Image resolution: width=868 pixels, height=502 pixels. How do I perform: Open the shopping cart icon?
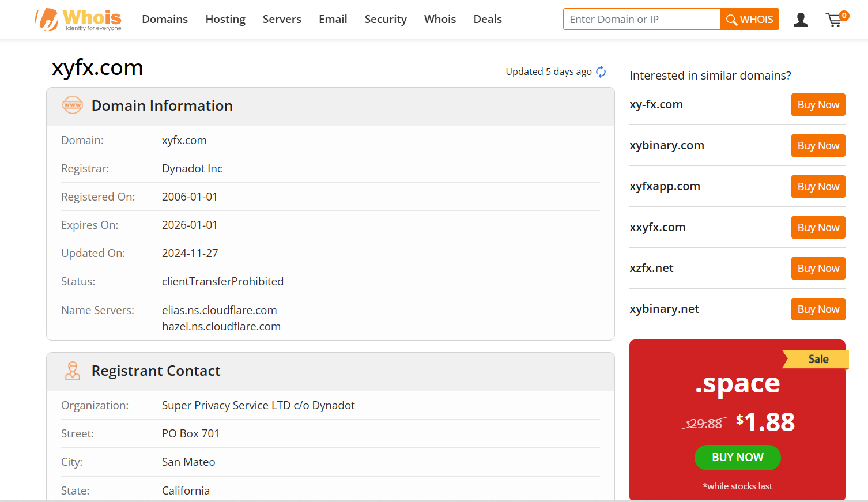(836, 19)
